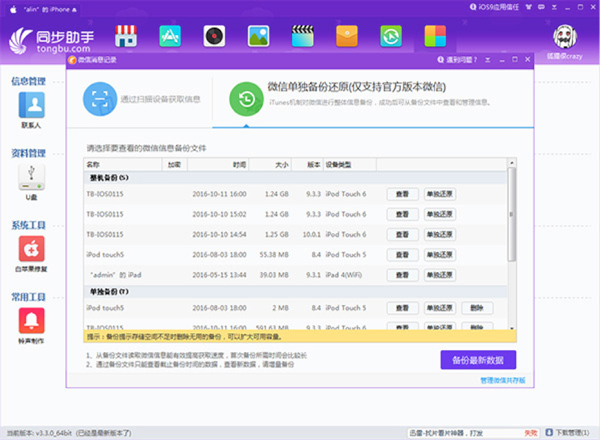This screenshot has width=600, height=440.
Task: Sort by the time column header
Action: coord(218,165)
